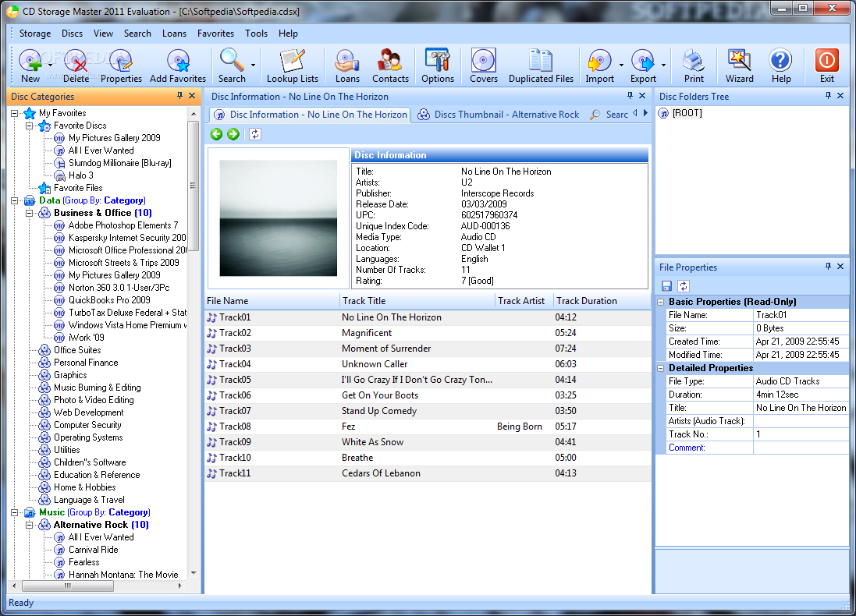The height and width of the screenshot is (616, 856).
Task: Click the Category link next to Data
Action: coord(125,200)
